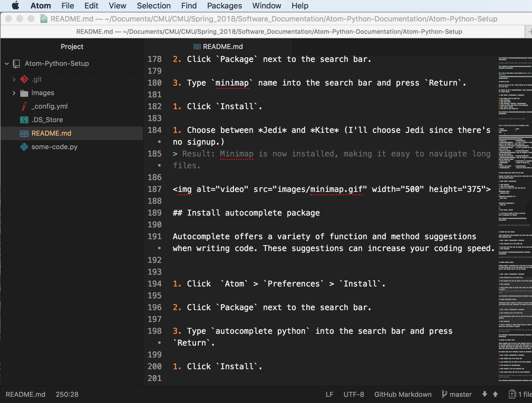Click line number 201 in gutter

(x=155, y=378)
